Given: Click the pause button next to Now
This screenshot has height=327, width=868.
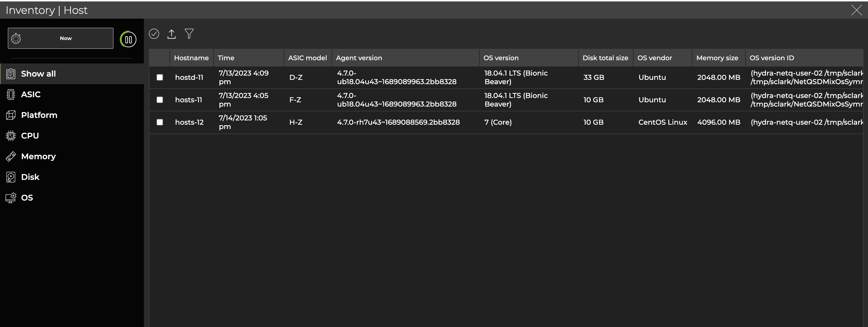Looking at the screenshot, I should (128, 38).
